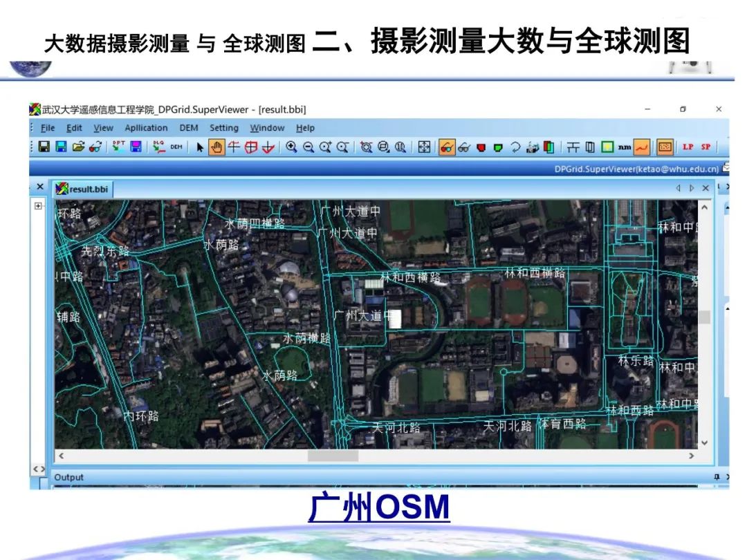Open the Setting menu

click(x=224, y=128)
